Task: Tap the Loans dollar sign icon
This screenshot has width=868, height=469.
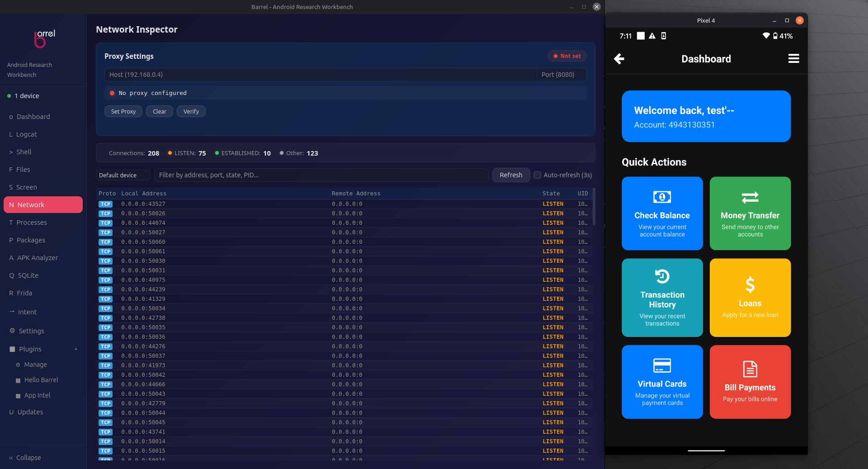Action: click(x=750, y=285)
